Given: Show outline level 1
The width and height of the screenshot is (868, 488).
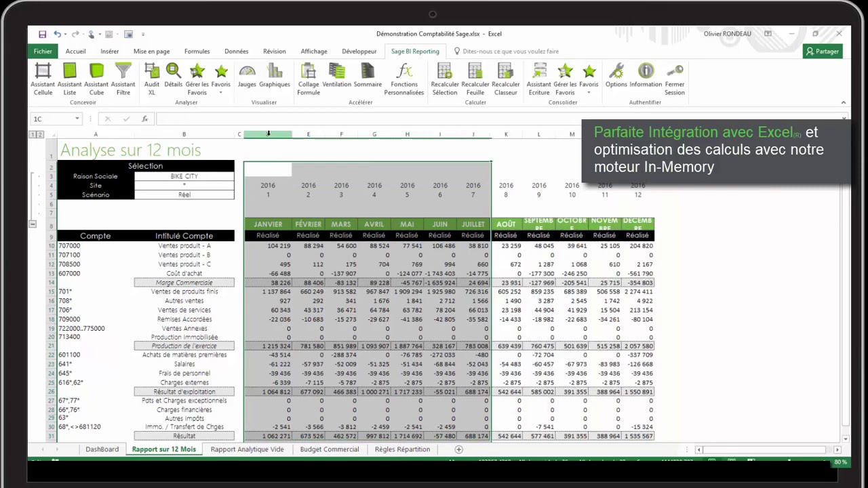Looking at the screenshot, I should [x=32, y=134].
